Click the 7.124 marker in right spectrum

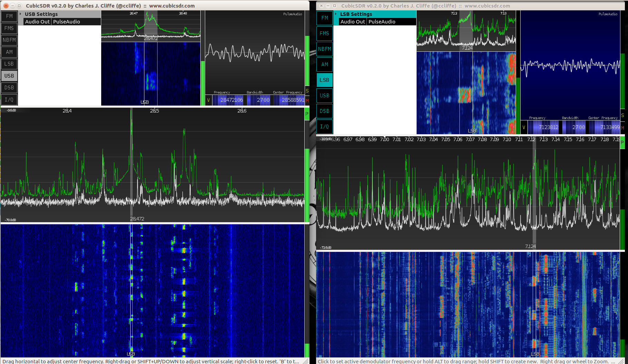pyautogui.click(x=530, y=246)
